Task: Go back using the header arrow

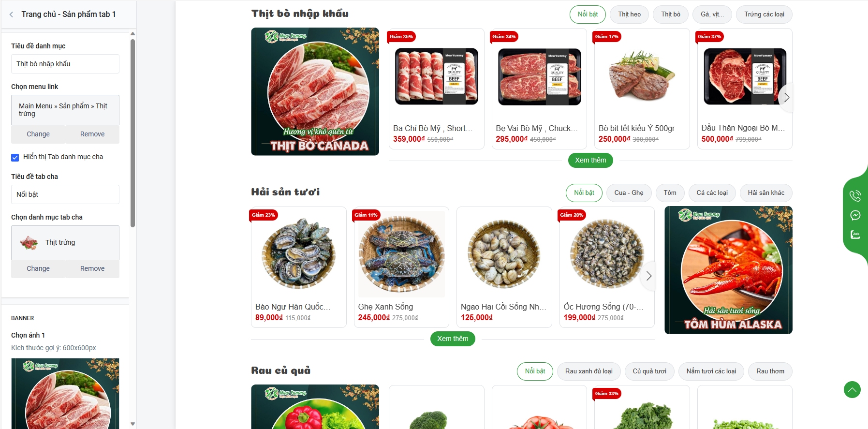Action: click(11, 15)
